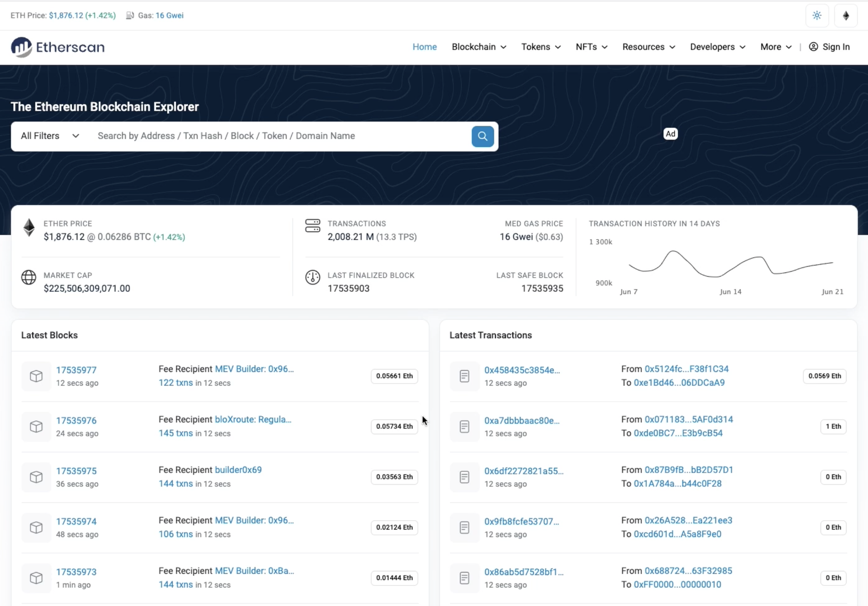The width and height of the screenshot is (868, 606).
Task: Run the search with magnifier icon
Action: [482, 136]
